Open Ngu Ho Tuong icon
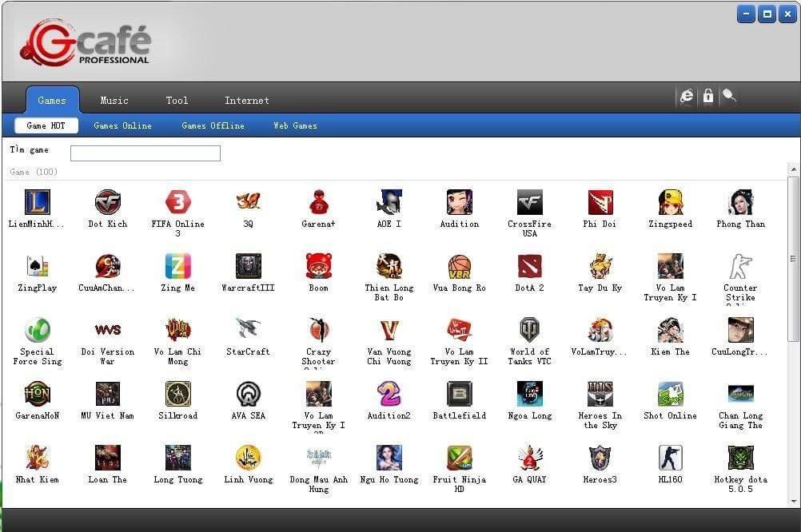The height and width of the screenshot is (532, 801). point(389,458)
